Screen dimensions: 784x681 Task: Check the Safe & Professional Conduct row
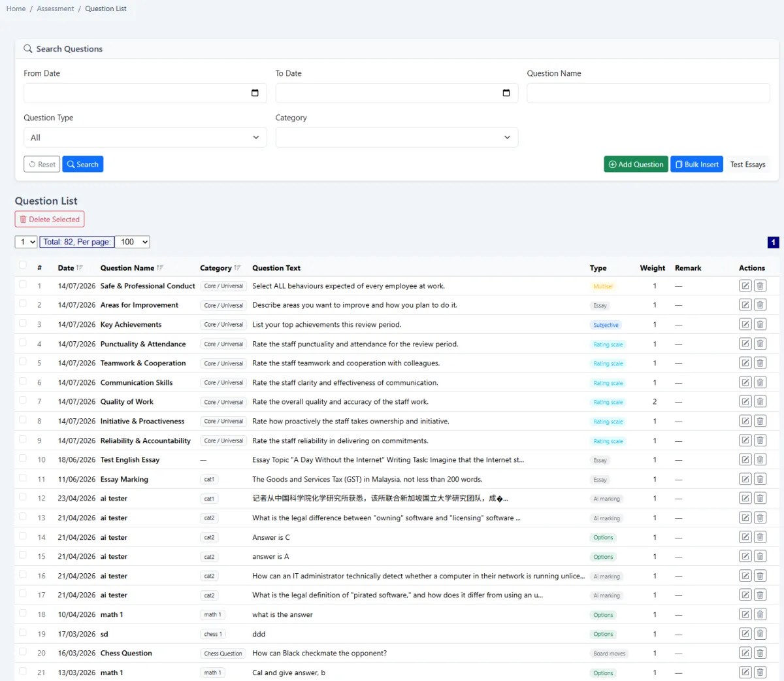coord(23,284)
